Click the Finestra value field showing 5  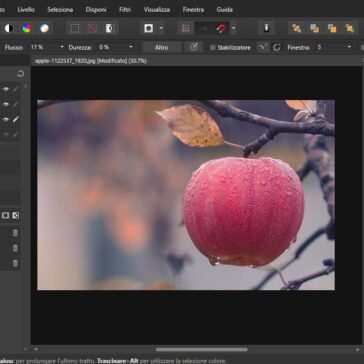(330, 47)
